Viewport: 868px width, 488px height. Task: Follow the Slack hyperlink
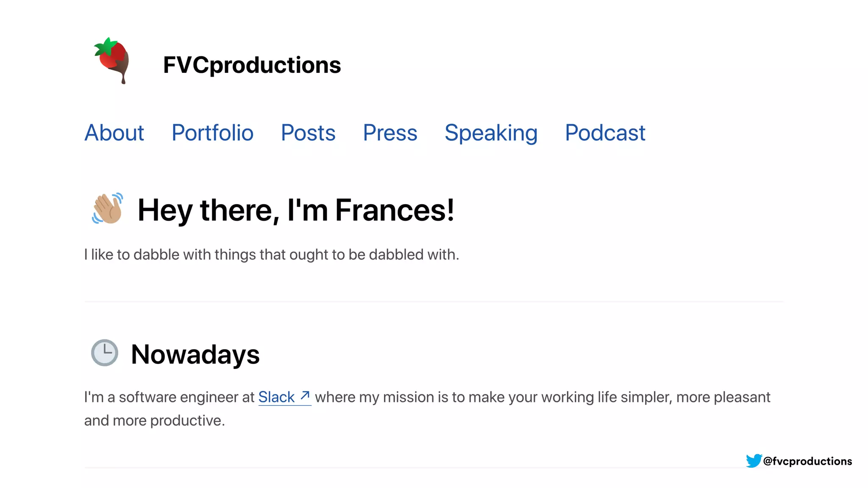point(276,397)
